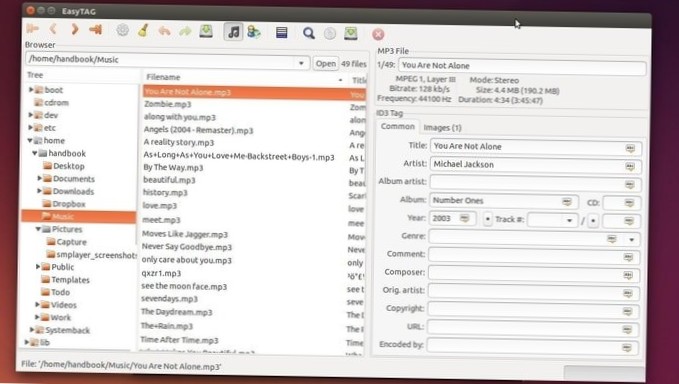Viewport: 679px width, 384px height.
Task: Expand the dev folder in tree
Action: pyautogui.click(x=31, y=115)
